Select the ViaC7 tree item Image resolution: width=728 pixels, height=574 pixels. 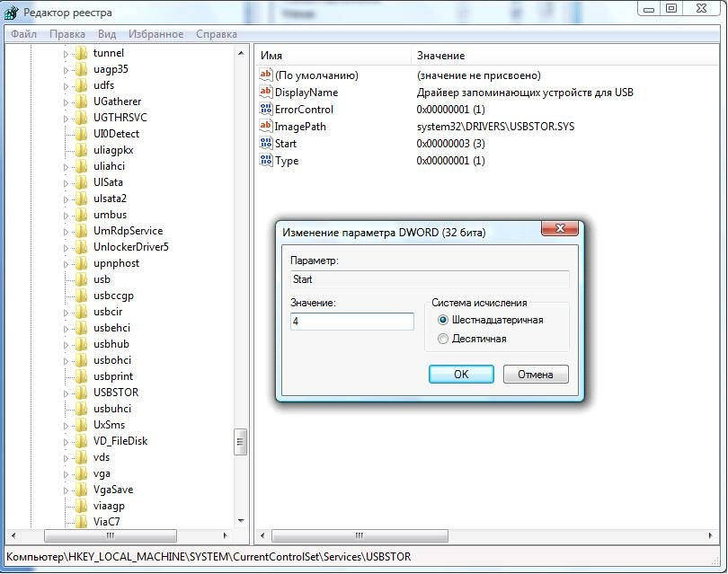106,522
